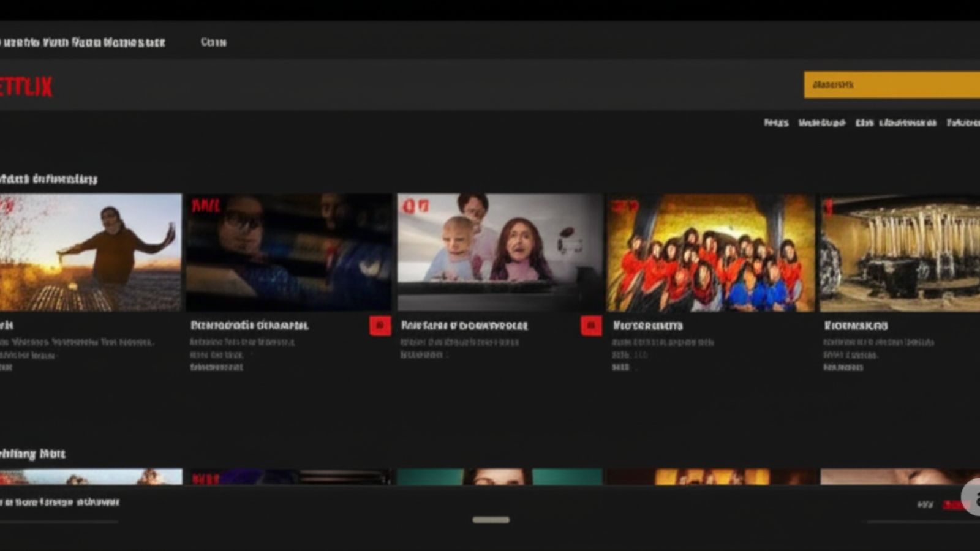Click title text under hall with columns thumbnail
Screen dimensions: 980x551
coord(855,326)
